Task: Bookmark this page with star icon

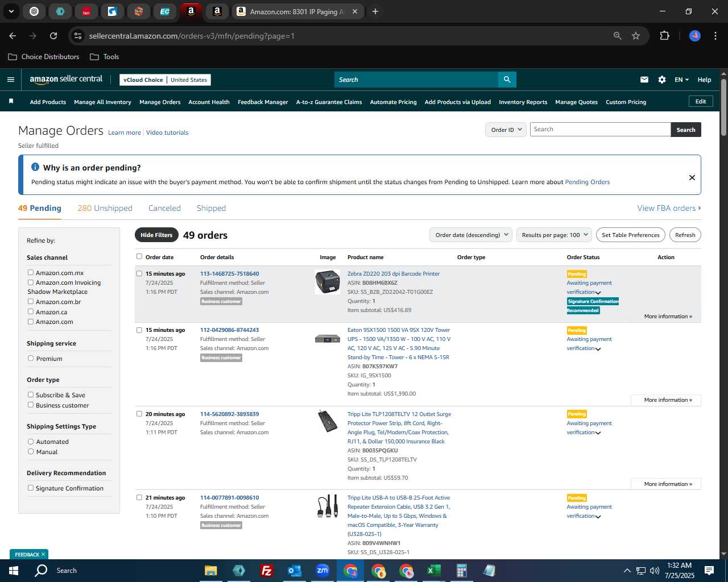Action: [x=636, y=36]
